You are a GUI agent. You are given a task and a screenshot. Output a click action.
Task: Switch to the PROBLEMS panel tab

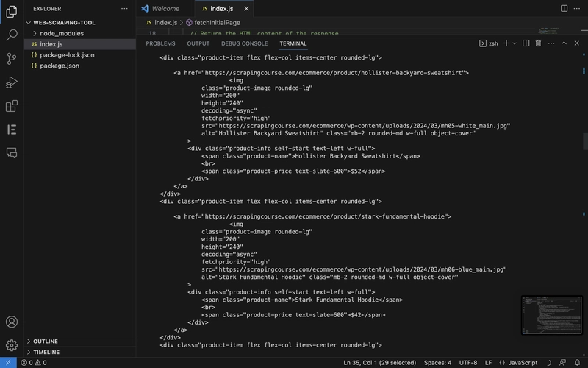pos(160,43)
